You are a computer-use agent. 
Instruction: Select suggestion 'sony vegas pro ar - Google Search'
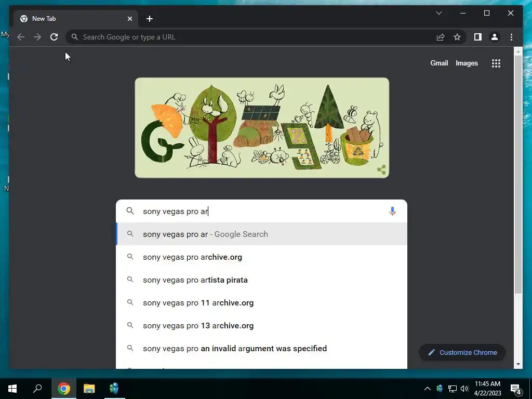[262, 234]
